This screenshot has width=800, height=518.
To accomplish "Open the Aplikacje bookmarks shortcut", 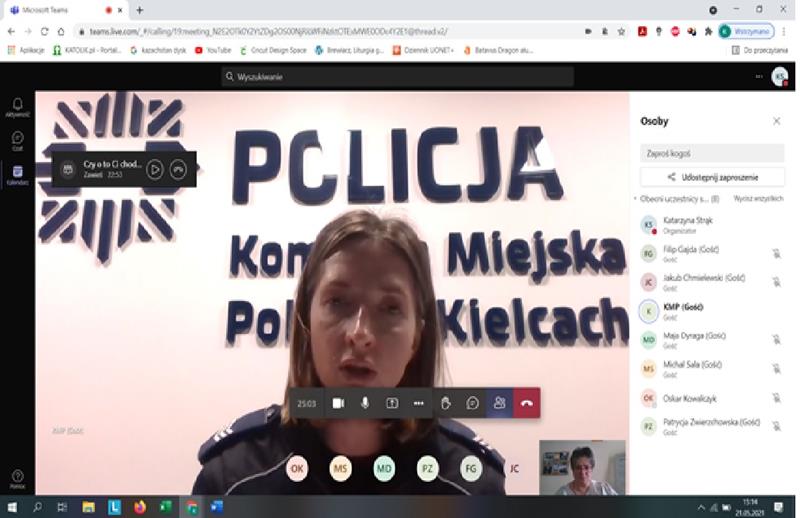I will click(27, 50).
